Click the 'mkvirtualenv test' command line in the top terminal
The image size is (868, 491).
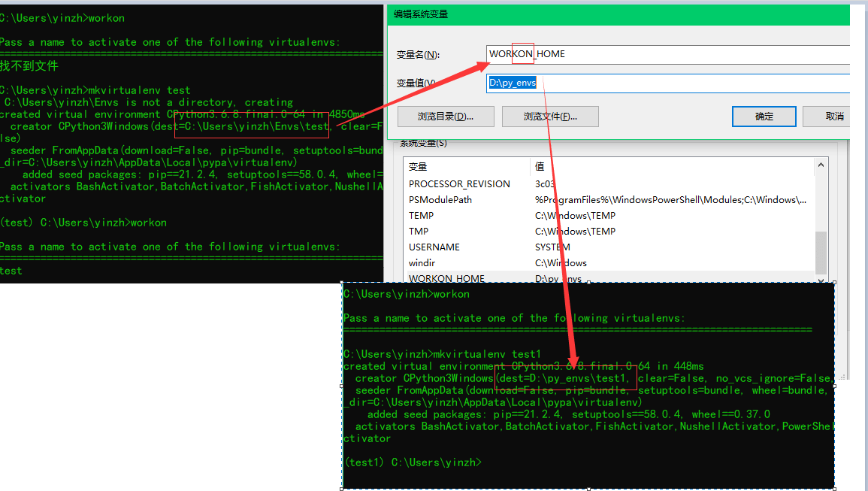point(95,90)
